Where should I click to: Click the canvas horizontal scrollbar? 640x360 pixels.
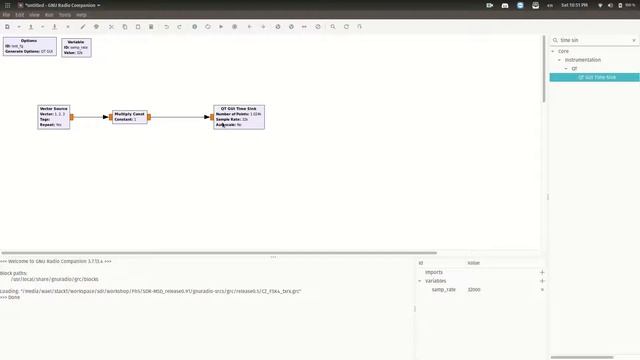point(219,253)
